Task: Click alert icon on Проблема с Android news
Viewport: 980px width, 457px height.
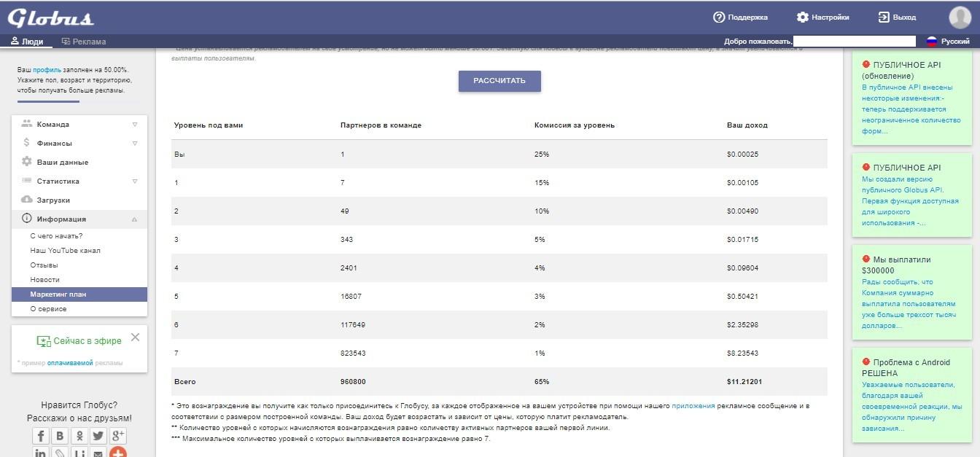Action: click(x=866, y=362)
